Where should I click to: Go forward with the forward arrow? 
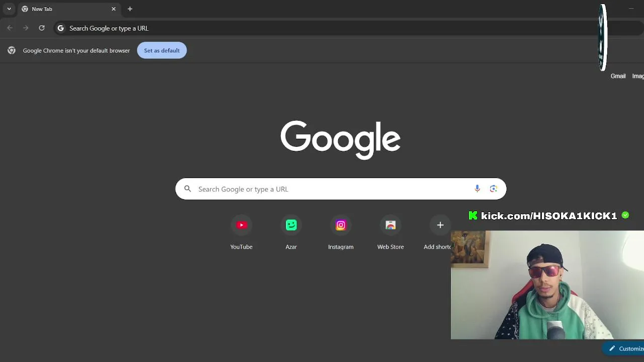coord(26,28)
